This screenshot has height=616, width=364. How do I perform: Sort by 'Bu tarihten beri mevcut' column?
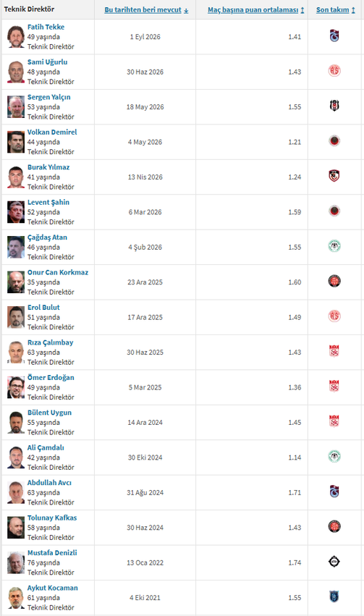146,10
